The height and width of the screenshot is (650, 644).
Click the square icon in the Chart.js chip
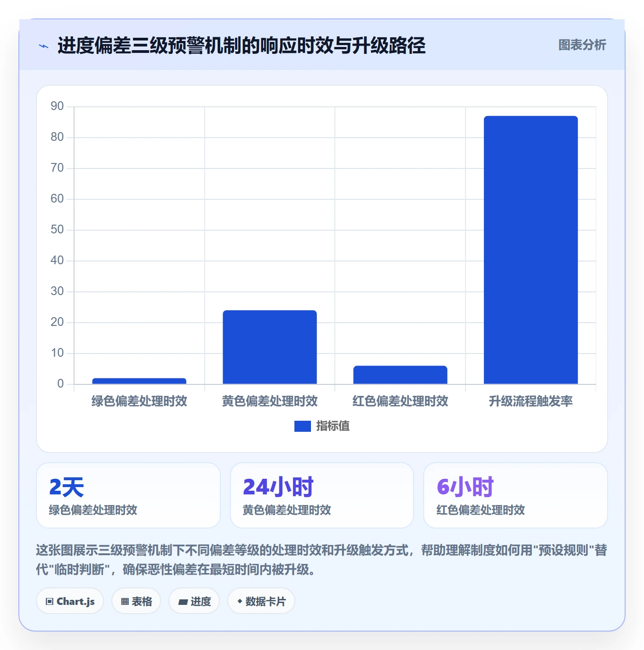click(50, 602)
